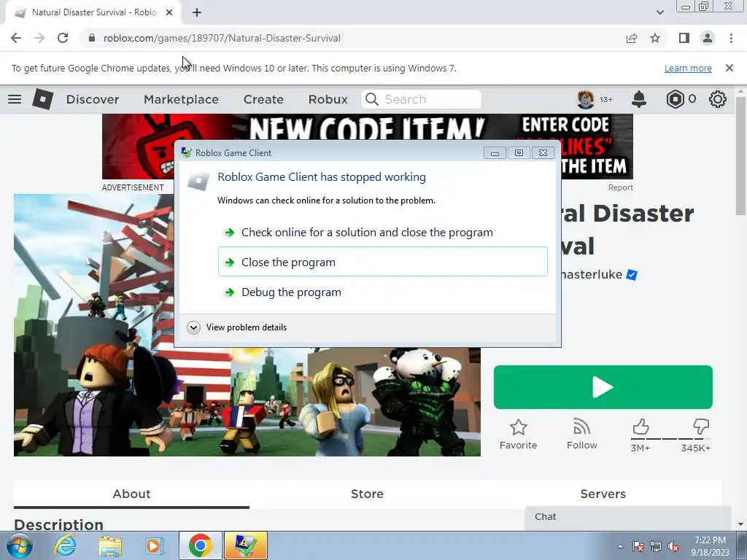View site info lock icon
The width and height of the screenshot is (747, 560).
coord(92,38)
